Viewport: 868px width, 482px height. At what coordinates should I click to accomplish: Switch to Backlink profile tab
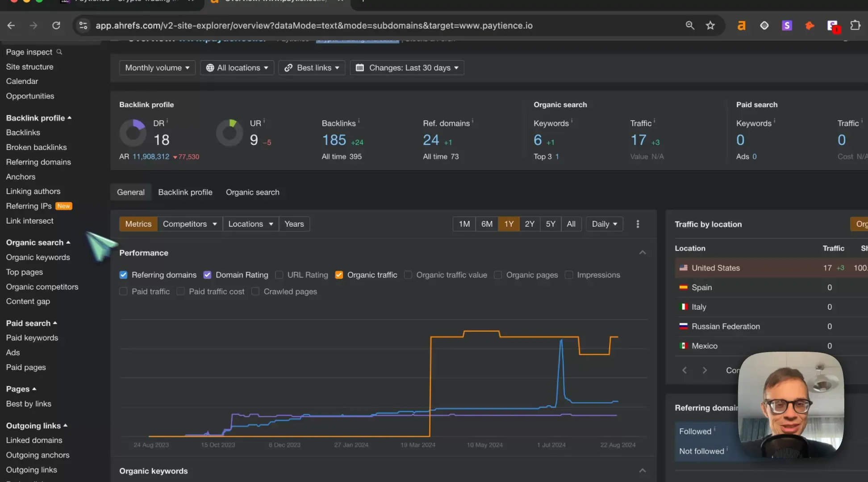pos(185,192)
